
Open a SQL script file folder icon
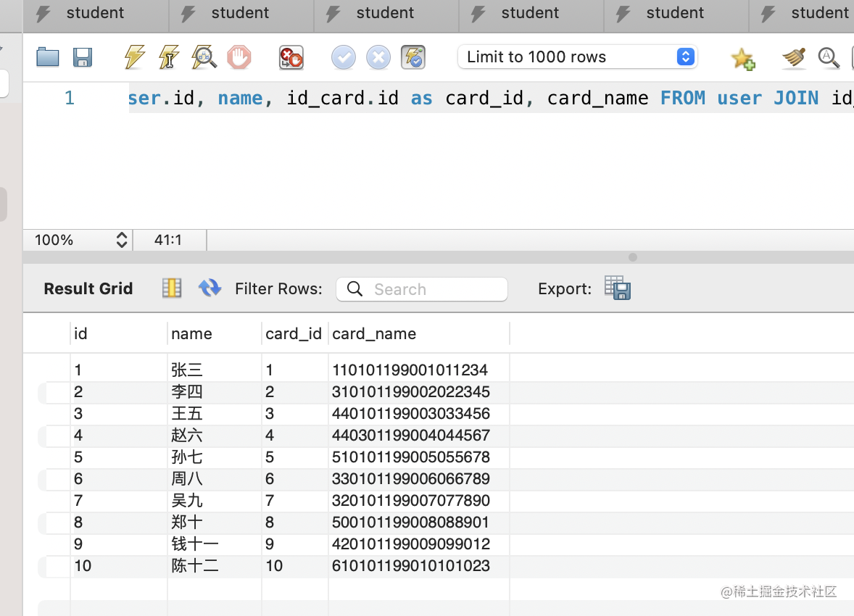point(47,57)
